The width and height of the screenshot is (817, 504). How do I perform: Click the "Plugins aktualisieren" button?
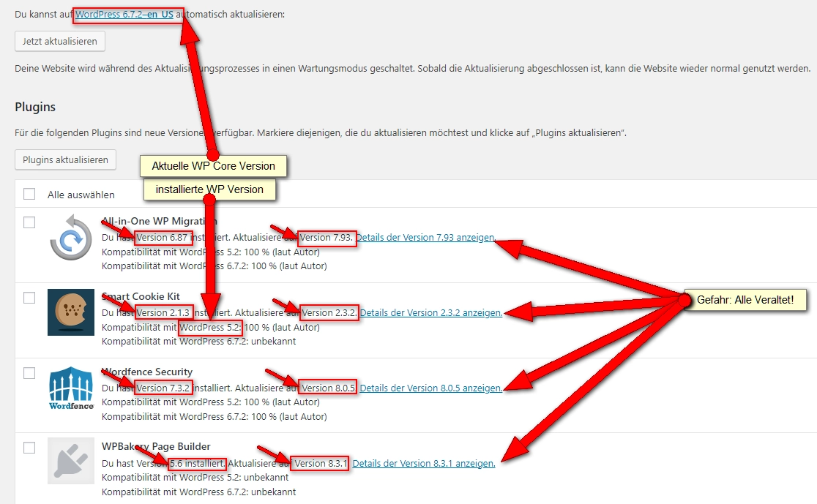[x=65, y=159]
